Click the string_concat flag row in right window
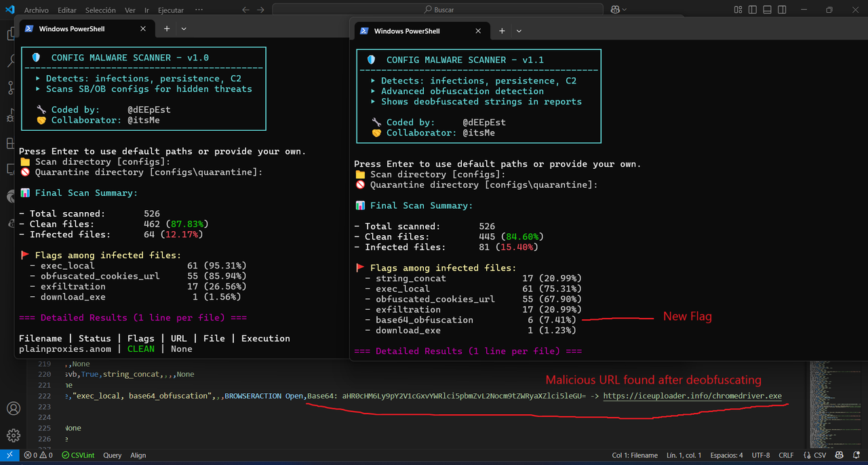The width and height of the screenshot is (868, 465). [x=473, y=279]
